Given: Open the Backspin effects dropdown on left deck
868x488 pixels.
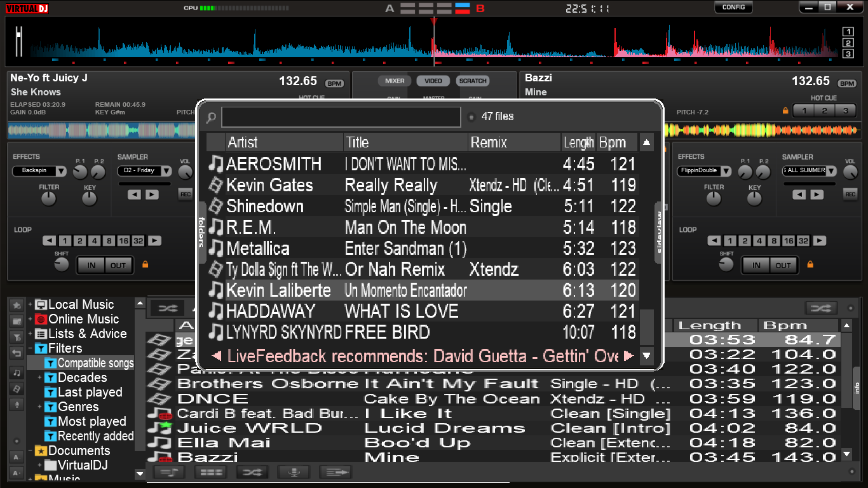Looking at the screenshot, I should click(x=39, y=171).
